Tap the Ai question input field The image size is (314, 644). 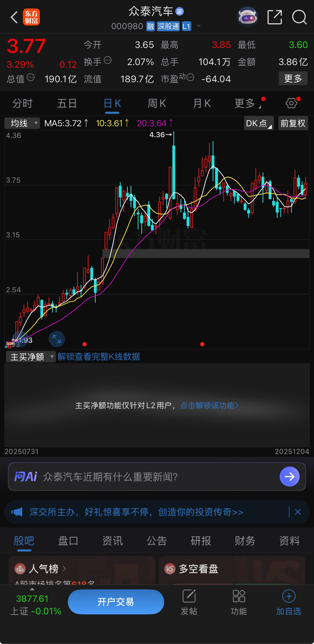click(x=157, y=477)
